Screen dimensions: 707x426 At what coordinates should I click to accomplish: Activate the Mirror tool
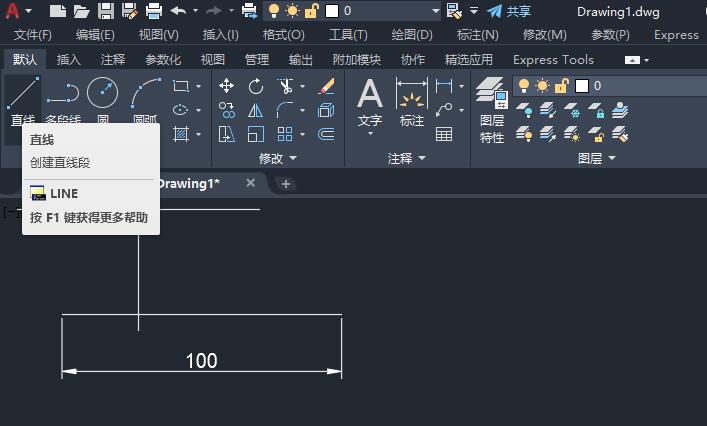pyautogui.click(x=256, y=110)
